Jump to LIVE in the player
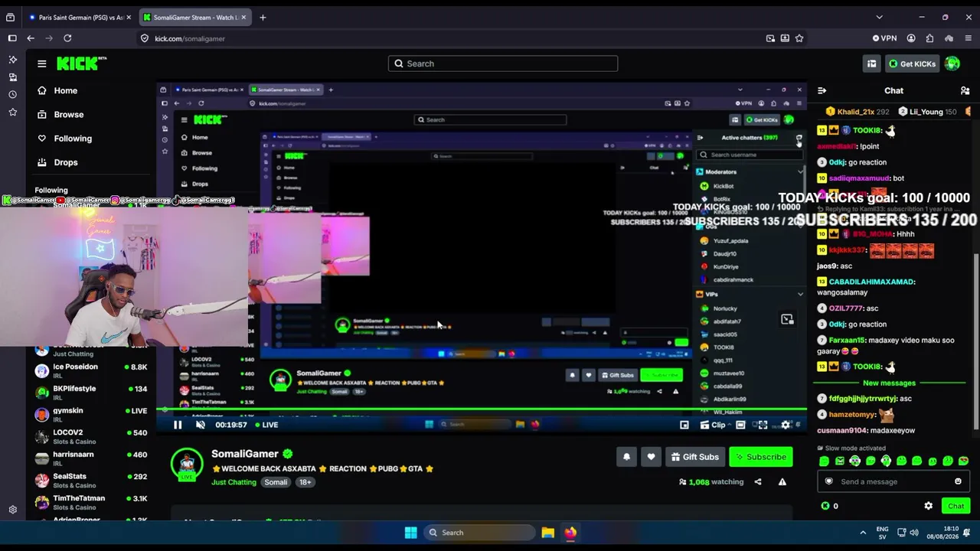 pyautogui.click(x=266, y=425)
